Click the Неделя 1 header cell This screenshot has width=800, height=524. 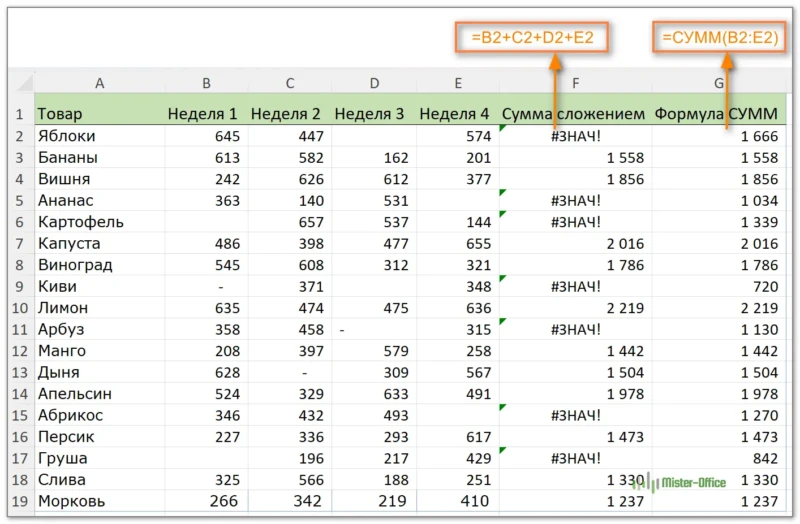pos(205,114)
